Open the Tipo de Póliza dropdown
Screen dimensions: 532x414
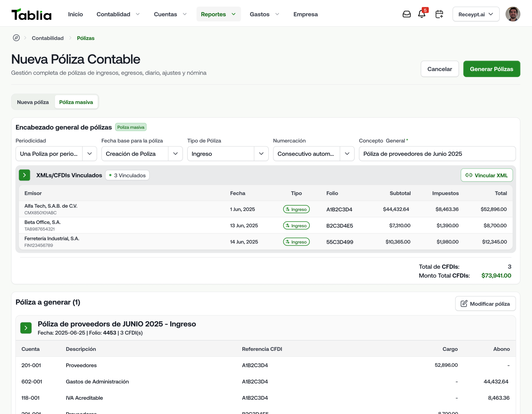pos(228,154)
